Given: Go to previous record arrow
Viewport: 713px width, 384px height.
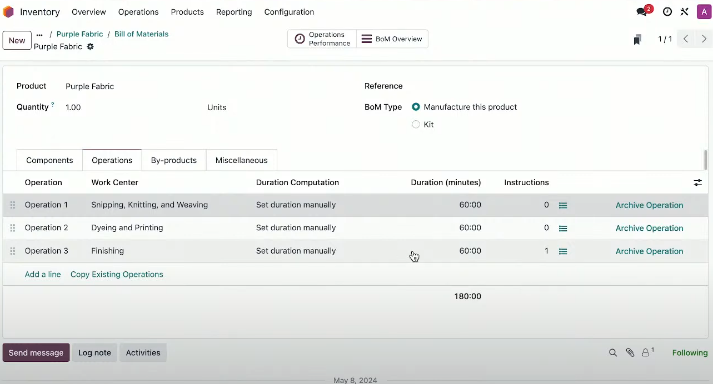Looking at the screenshot, I should [x=686, y=39].
